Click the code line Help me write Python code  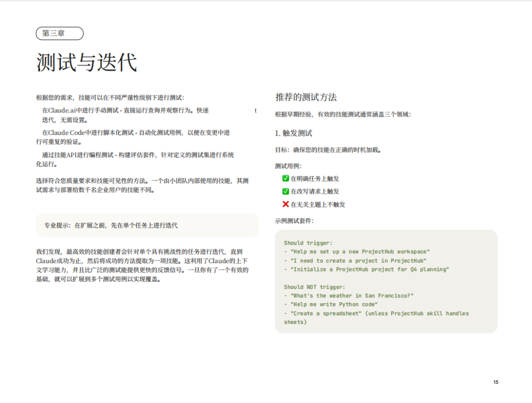331,305
